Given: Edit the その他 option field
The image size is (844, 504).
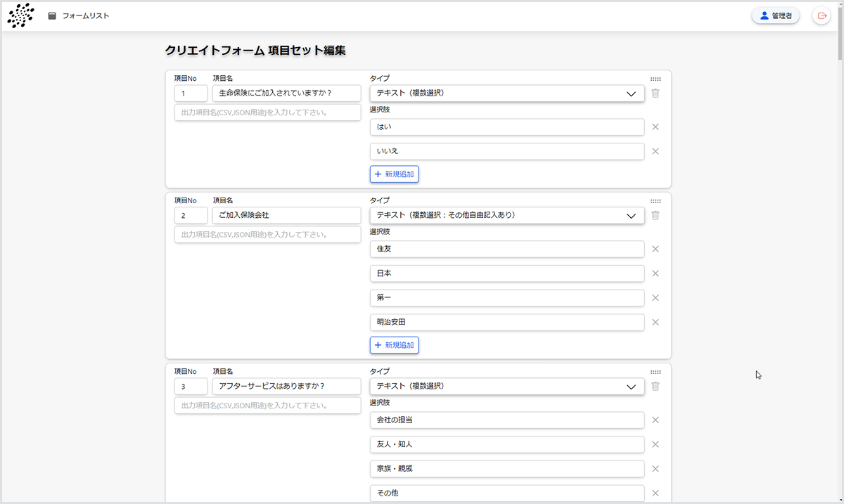Looking at the screenshot, I should [507, 493].
